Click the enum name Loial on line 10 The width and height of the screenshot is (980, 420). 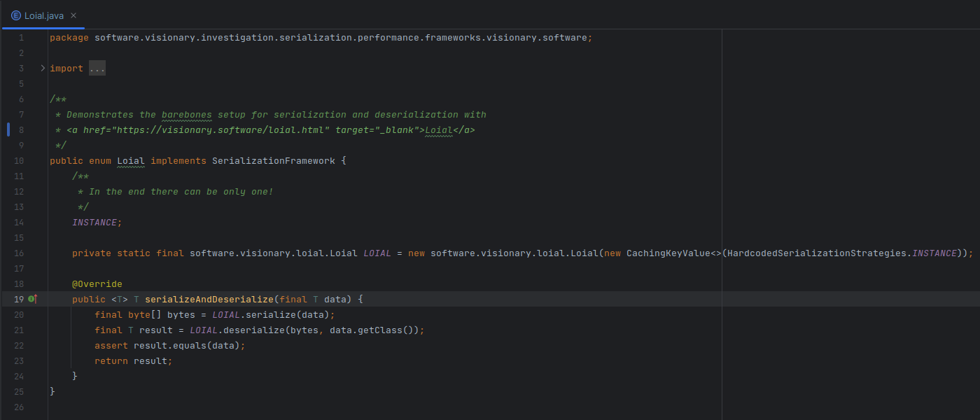[x=131, y=161]
